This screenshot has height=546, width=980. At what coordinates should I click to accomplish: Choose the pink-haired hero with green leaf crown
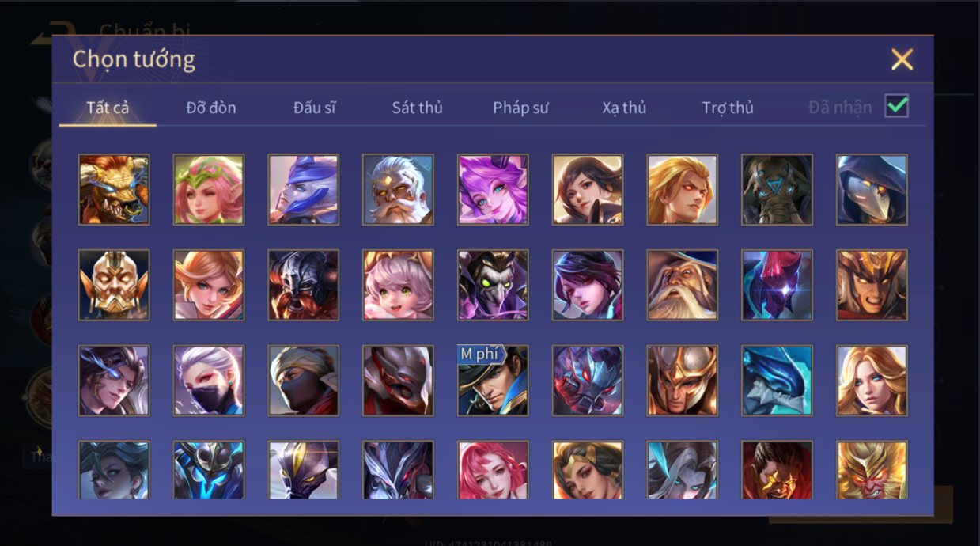pyautogui.click(x=209, y=189)
